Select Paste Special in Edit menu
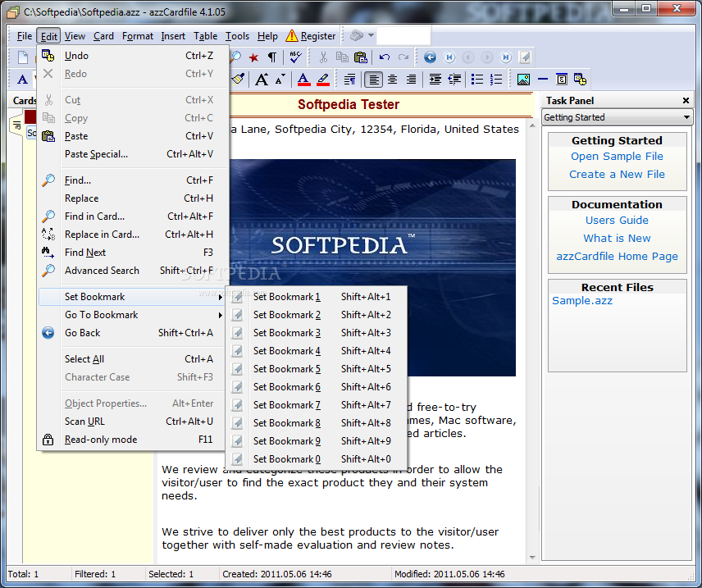Image resolution: width=702 pixels, height=588 pixels. coord(131,154)
